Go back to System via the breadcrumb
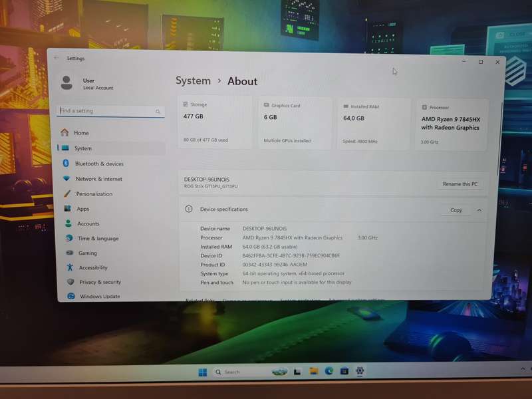Image resolution: width=532 pixels, height=399 pixels. pos(193,80)
